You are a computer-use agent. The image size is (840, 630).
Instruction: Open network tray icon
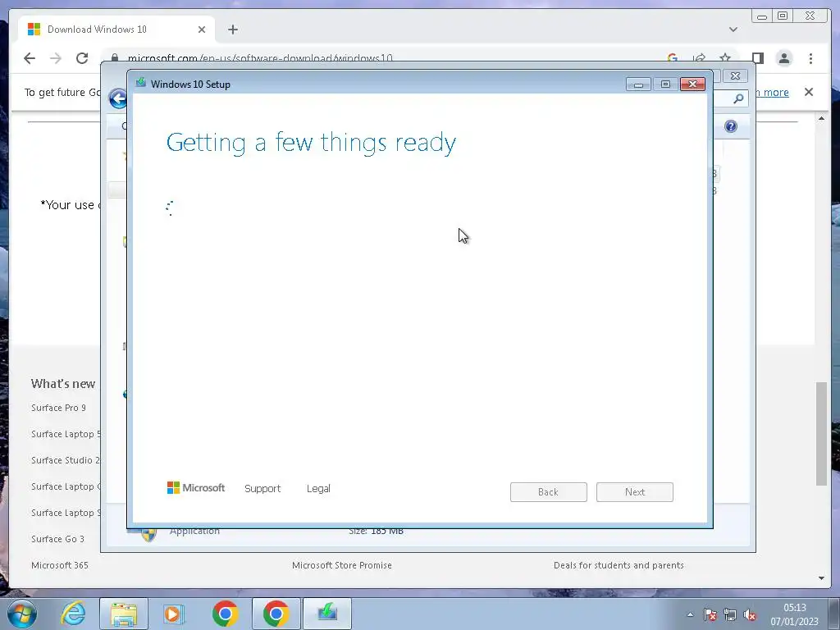coord(729,615)
